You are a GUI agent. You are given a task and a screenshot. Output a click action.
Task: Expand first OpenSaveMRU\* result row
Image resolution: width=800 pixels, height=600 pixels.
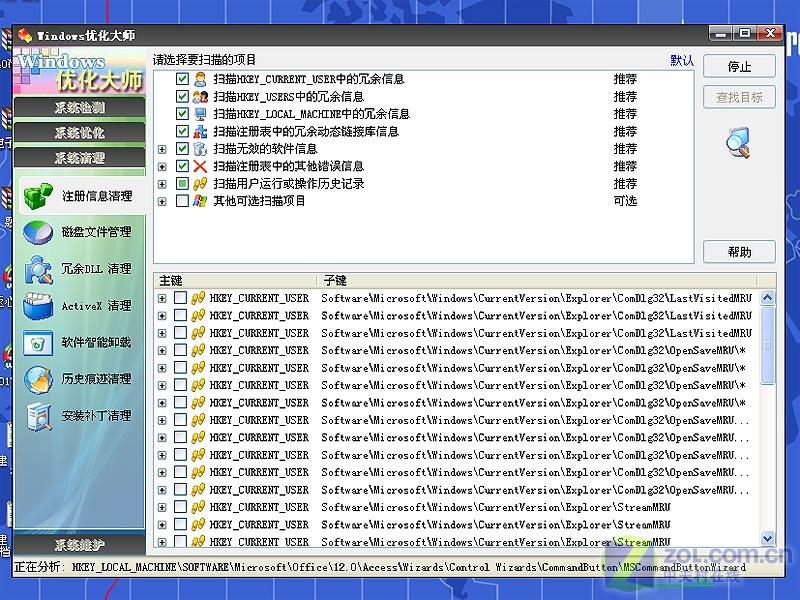pos(162,351)
